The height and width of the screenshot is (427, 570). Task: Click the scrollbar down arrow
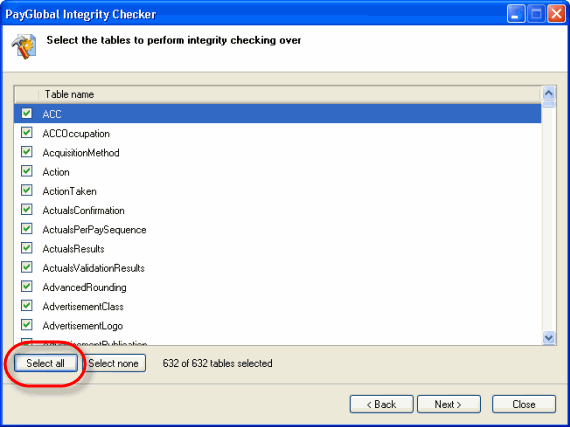click(x=549, y=338)
